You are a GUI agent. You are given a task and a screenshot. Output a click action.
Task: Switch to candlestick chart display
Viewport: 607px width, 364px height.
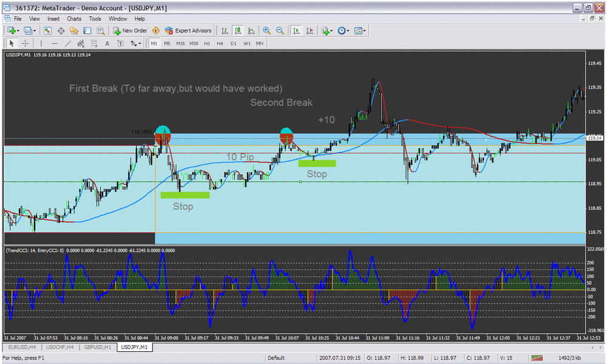tap(238, 30)
